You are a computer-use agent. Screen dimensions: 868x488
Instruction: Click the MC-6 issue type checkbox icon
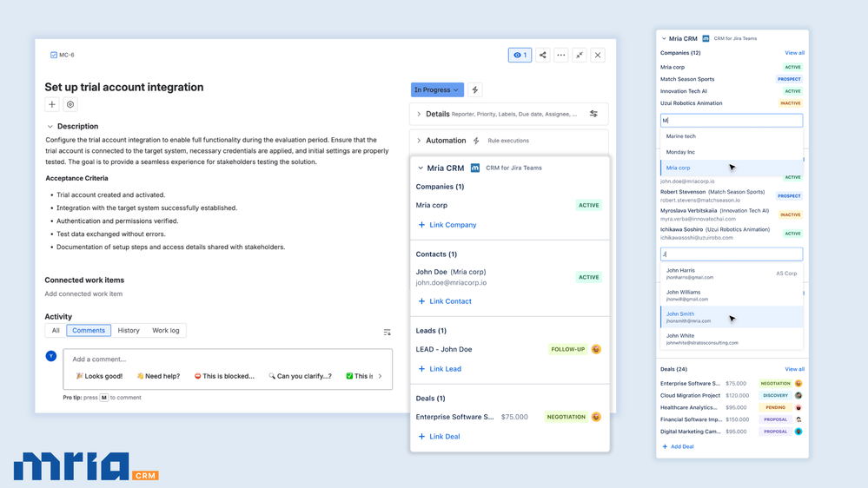click(x=54, y=55)
